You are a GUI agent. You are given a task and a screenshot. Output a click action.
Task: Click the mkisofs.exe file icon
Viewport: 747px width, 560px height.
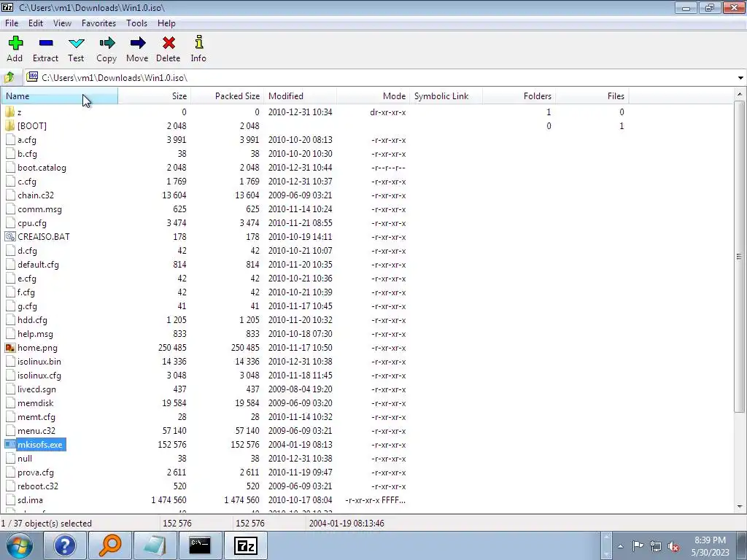[10, 444]
